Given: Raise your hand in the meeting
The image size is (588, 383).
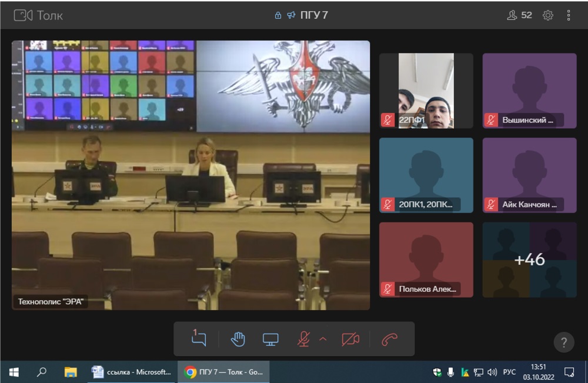Looking at the screenshot, I should point(238,339).
